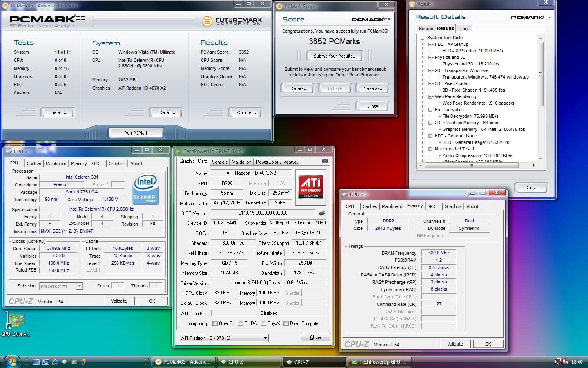
Task: Click the scroll down arrow in Result tree
Action: (541, 159)
